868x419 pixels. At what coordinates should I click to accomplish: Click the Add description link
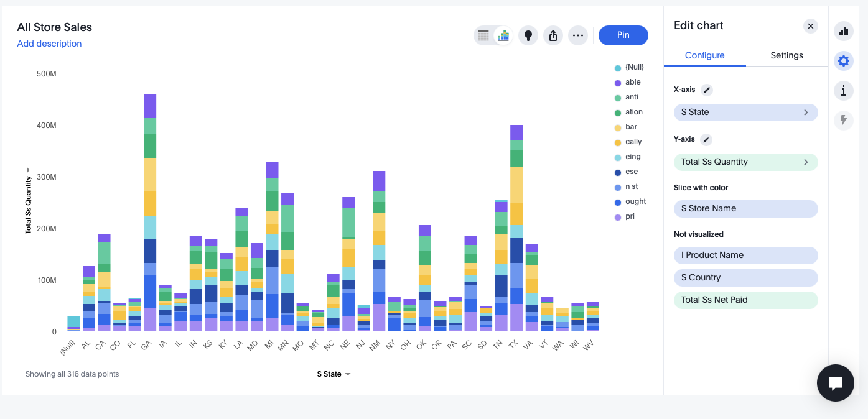[49, 44]
